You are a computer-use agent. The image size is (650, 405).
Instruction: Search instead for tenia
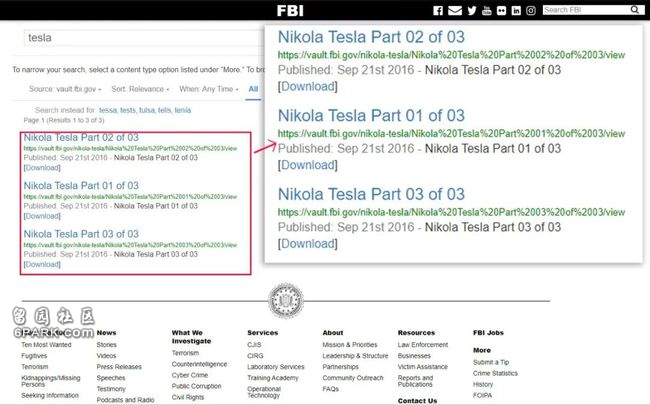183,110
